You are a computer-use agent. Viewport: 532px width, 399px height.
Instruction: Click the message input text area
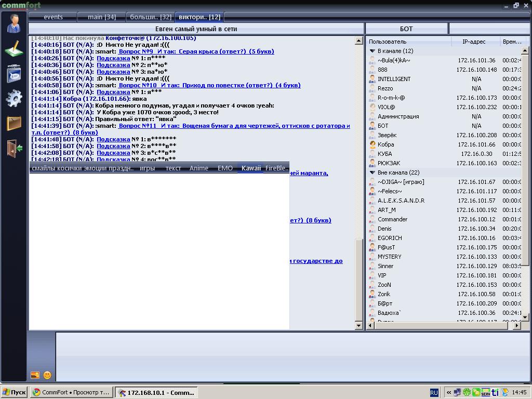[x=291, y=356]
